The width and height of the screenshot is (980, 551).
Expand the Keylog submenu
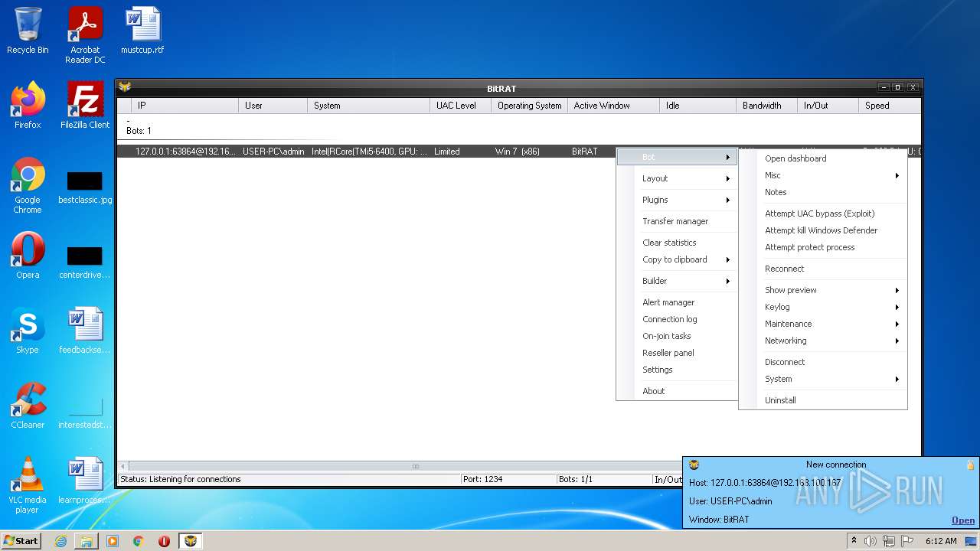pyautogui.click(x=823, y=307)
